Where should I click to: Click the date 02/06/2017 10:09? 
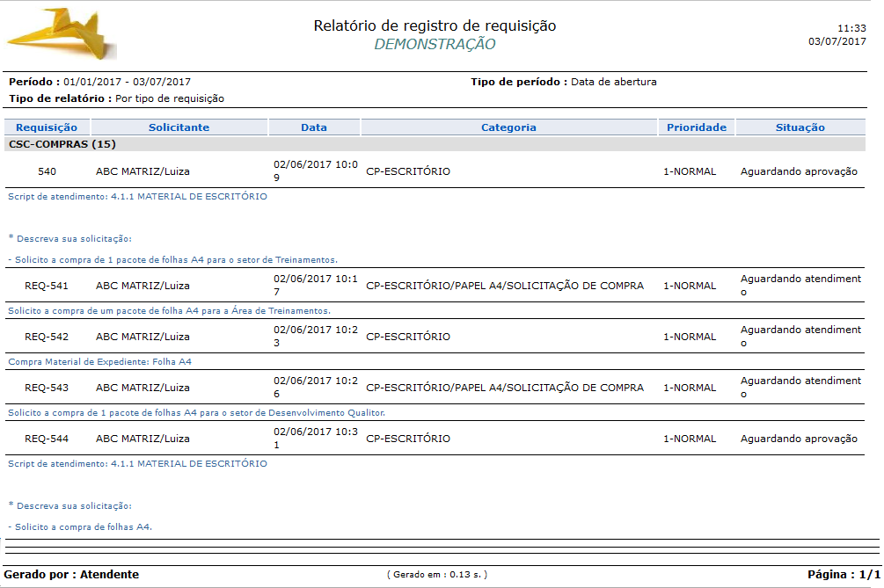tap(316, 171)
